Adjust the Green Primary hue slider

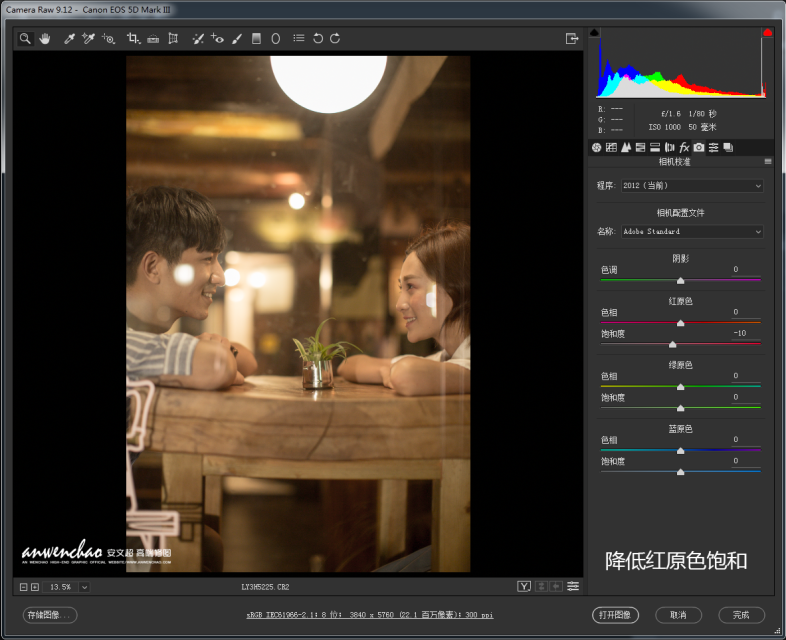(680, 387)
